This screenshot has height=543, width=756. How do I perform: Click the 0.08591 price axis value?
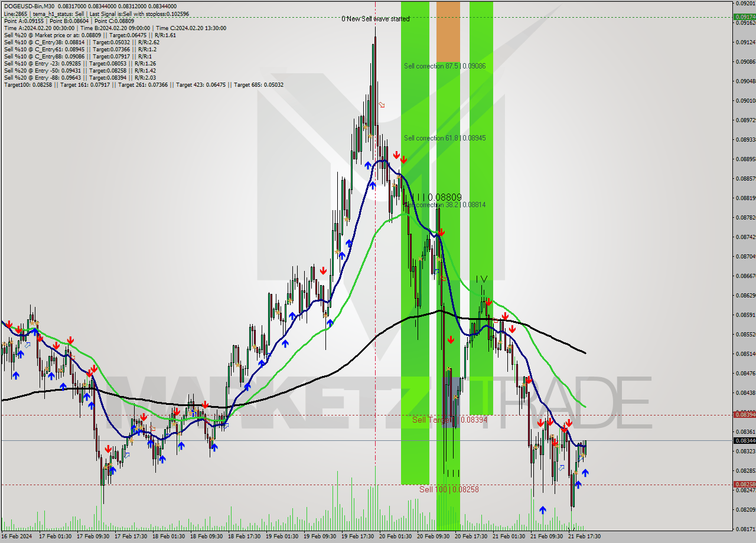[745, 315]
